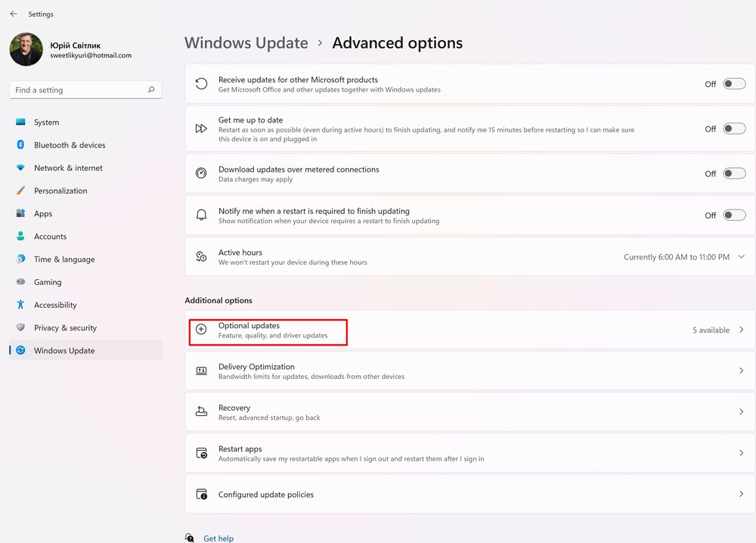The image size is (756, 543).
Task: Open the Personalization settings section
Action: (x=60, y=191)
